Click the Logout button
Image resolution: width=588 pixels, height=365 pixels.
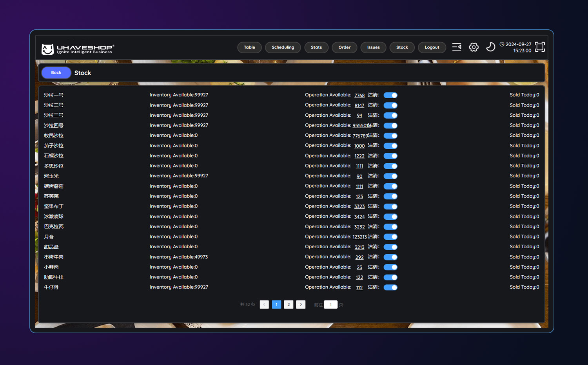432,47
